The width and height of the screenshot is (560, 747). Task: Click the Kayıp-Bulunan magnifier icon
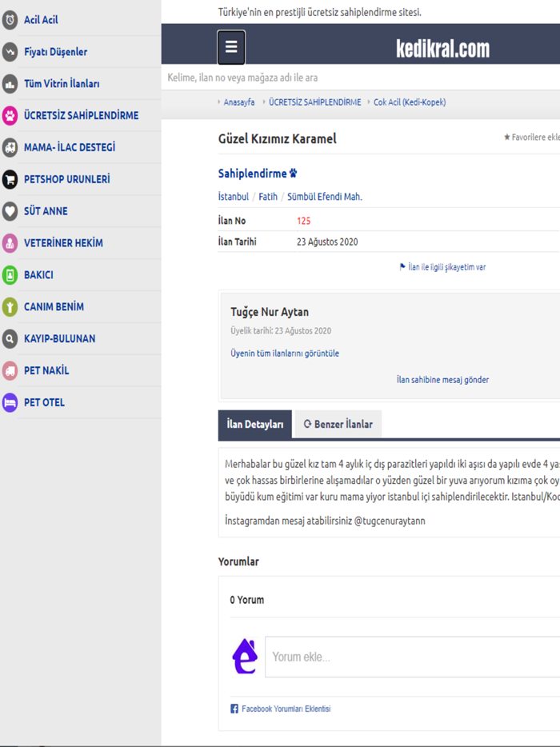10,339
